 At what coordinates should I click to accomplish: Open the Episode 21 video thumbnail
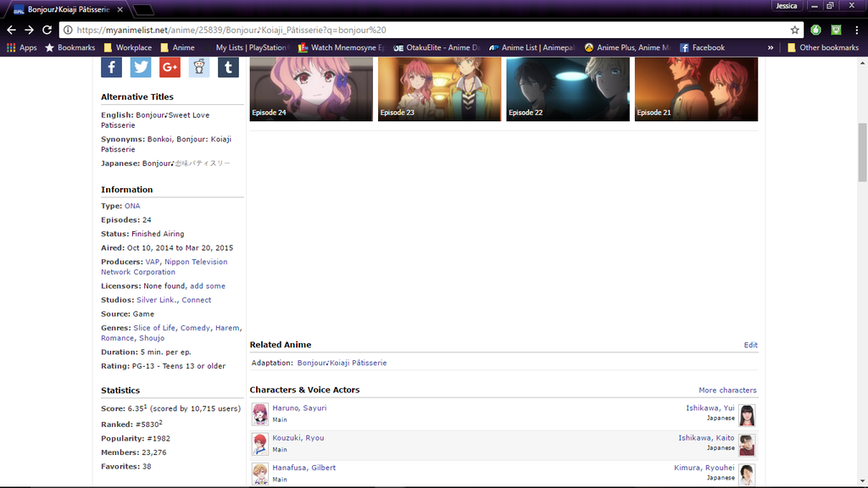click(697, 89)
